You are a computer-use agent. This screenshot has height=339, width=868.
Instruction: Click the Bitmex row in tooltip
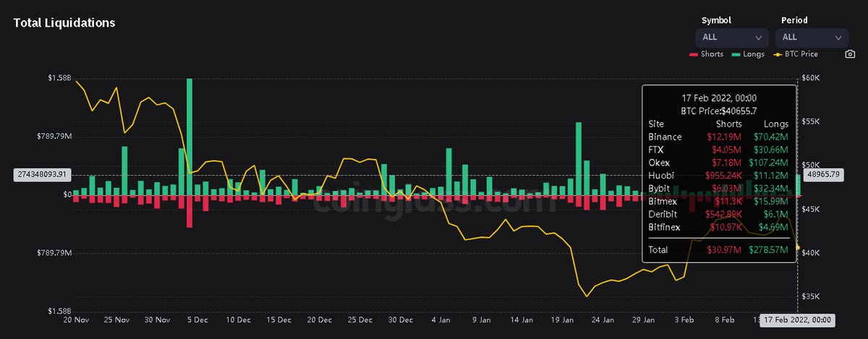coord(718,202)
